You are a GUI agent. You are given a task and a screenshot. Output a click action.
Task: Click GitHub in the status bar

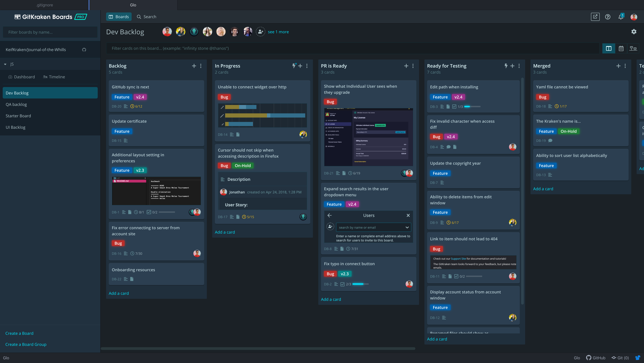click(596, 358)
